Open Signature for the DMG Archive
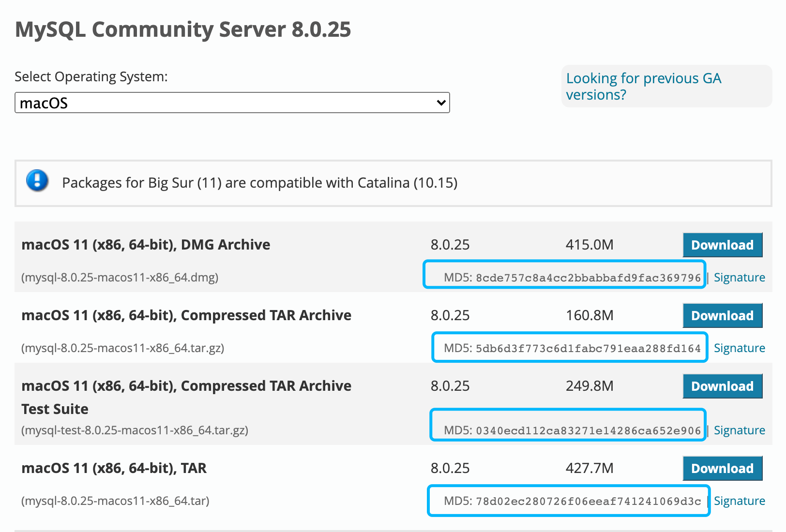Image resolution: width=786 pixels, height=532 pixels. [739, 278]
